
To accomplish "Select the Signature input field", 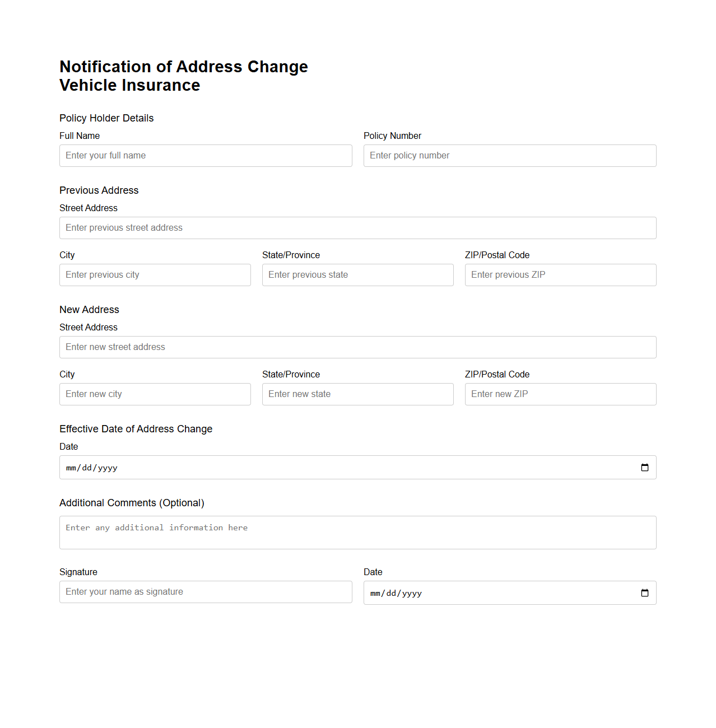I will [206, 591].
